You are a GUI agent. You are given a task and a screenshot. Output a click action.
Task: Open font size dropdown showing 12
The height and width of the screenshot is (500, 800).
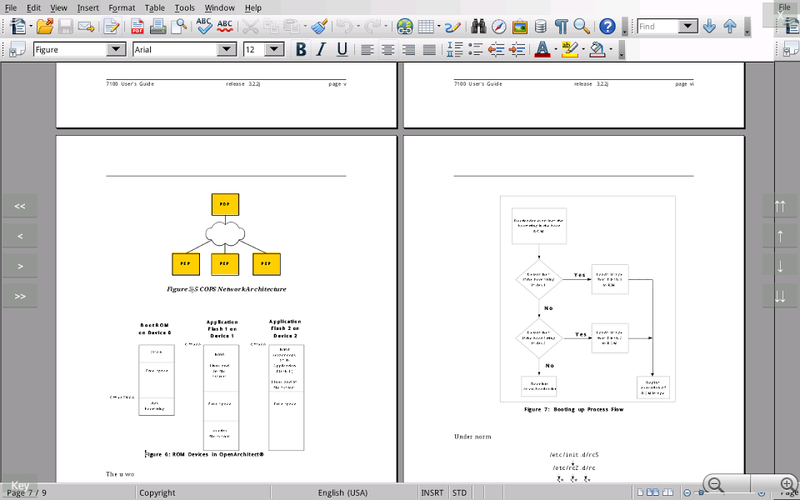pos(274,49)
